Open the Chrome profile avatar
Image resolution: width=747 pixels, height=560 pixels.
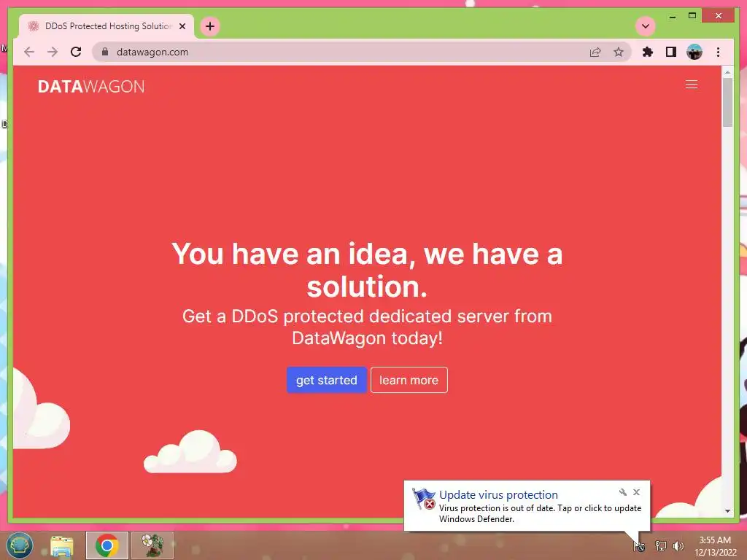(694, 52)
